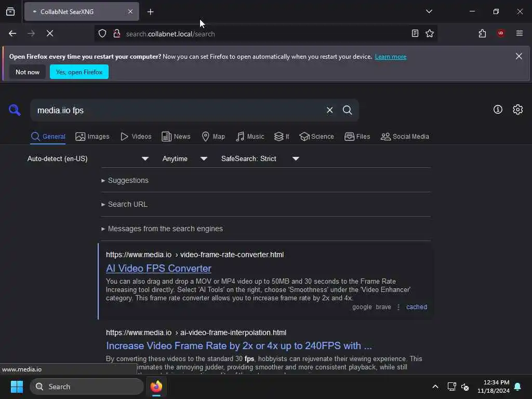Open cached version of first result
Image resolution: width=532 pixels, height=399 pixels.
[x=416, y=307]
